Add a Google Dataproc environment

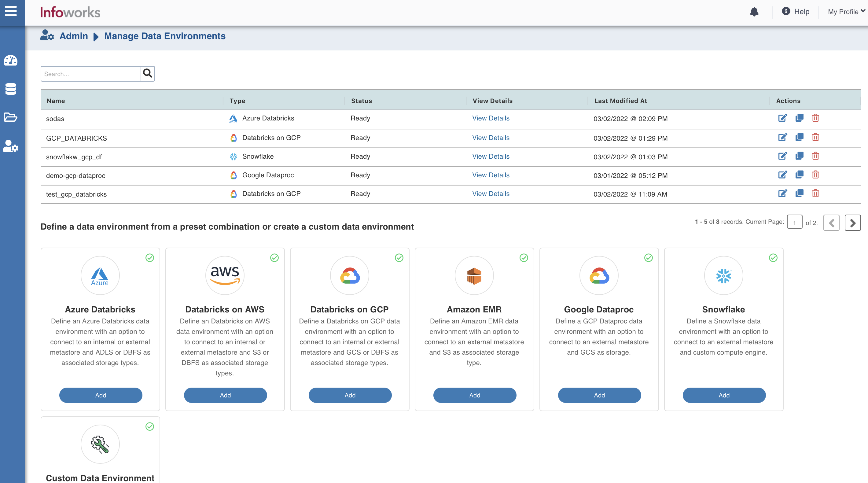(599, 395)
